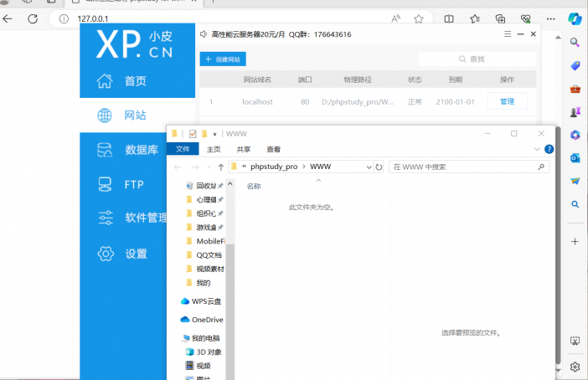Select the D:/phpstudy_pro/W... path cell
This screenshot has height=380, width=588.
click(358, 102)
